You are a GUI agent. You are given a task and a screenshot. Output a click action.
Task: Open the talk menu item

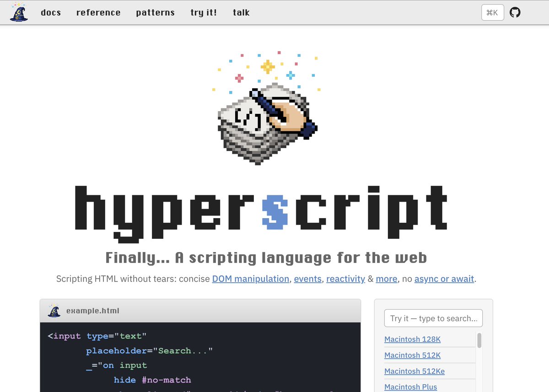pos(241,12)
